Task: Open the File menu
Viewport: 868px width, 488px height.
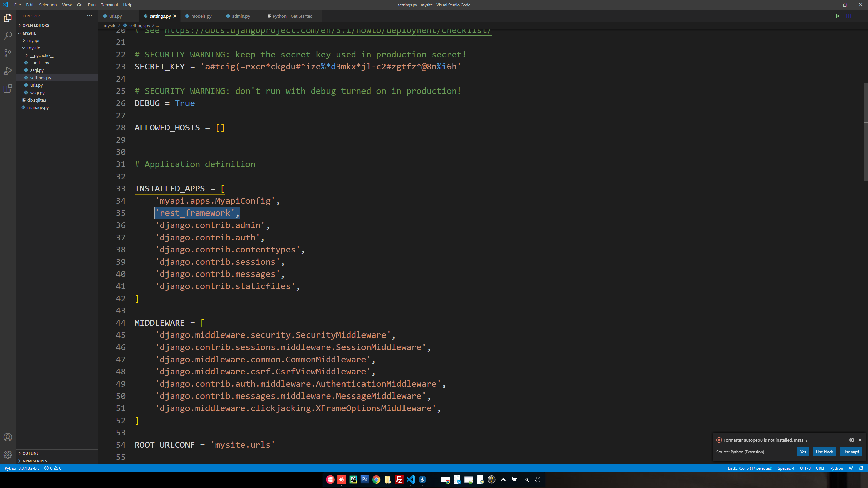Action: coord(18,5)
